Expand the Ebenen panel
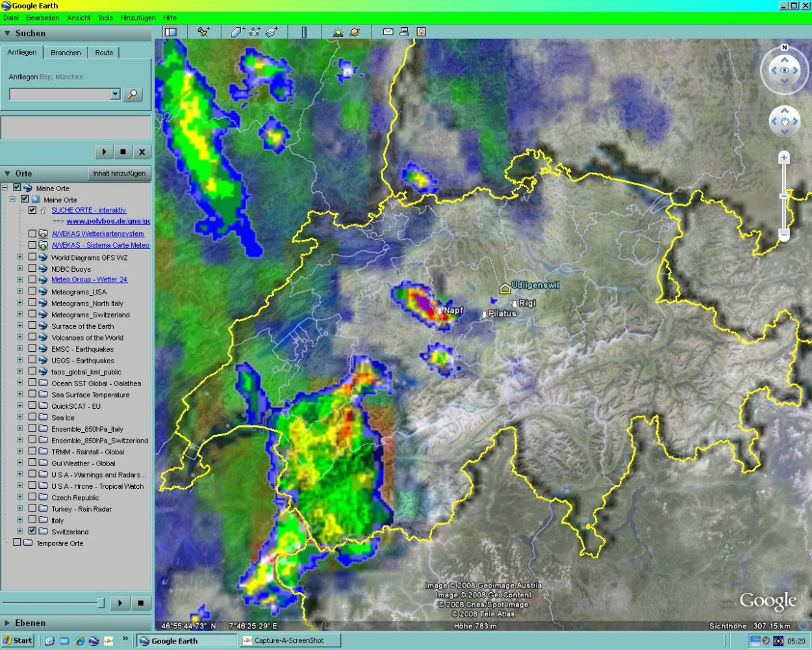 [x=8, y=623]
